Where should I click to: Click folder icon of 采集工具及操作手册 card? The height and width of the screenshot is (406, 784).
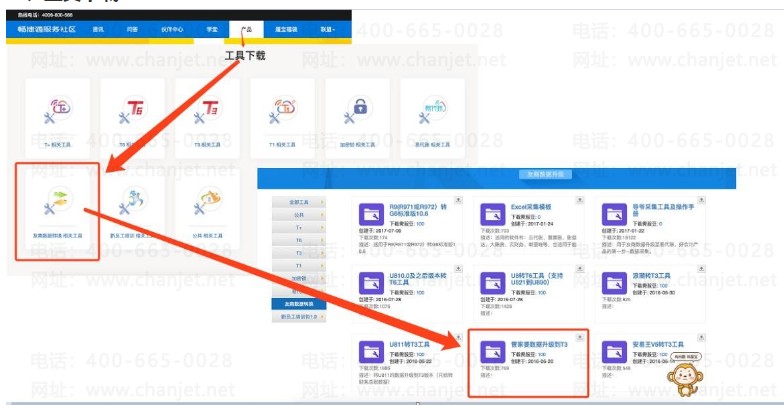614,215
